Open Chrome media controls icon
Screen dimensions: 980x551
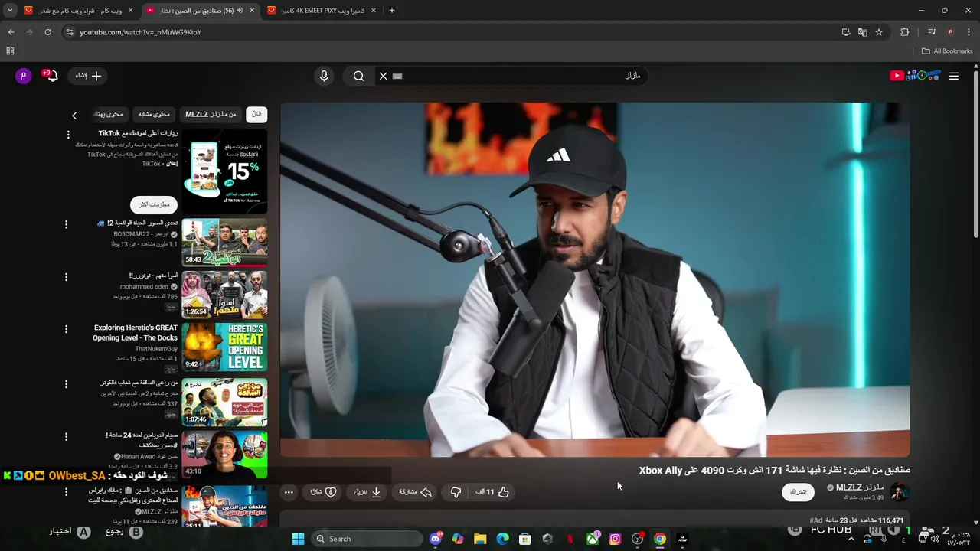pyautogui.click(x=932, y=32)
